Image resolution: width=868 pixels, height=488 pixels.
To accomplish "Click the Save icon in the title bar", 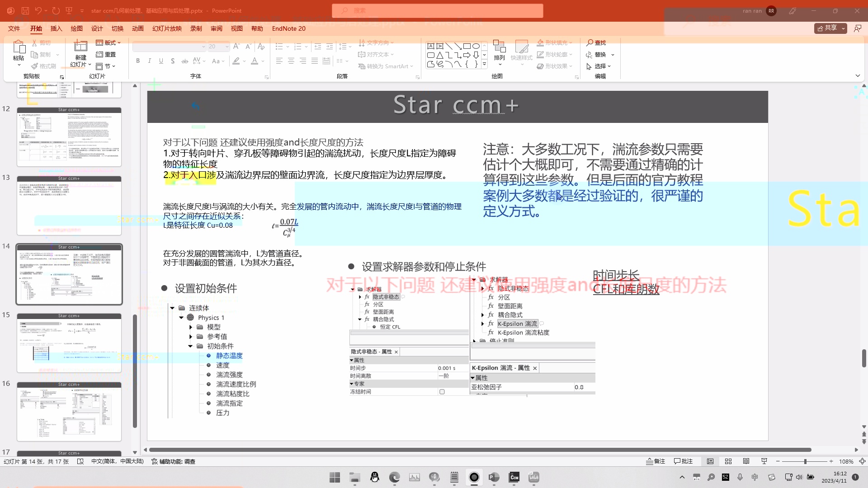I will [x=25, y=10].
